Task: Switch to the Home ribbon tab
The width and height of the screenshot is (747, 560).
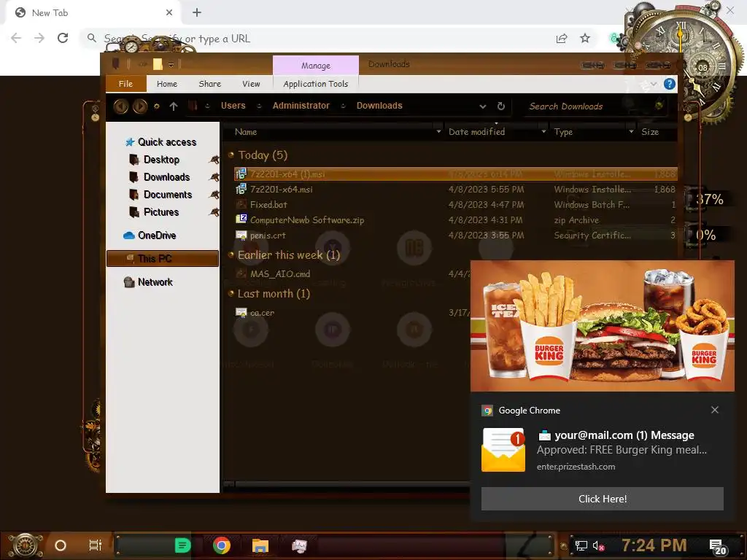Action: coord(167,84)
